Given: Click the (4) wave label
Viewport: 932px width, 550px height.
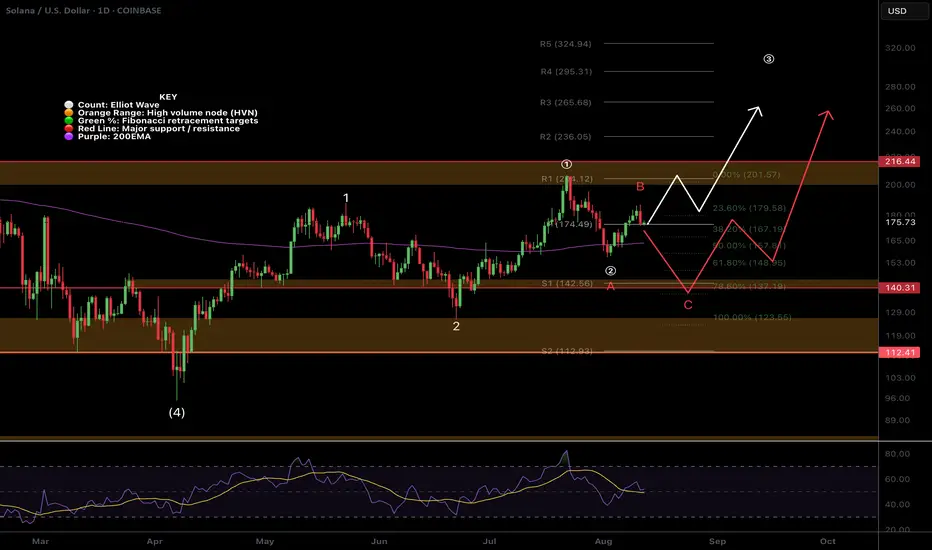Looking at the screenshot, I should [x=177, y=413].
